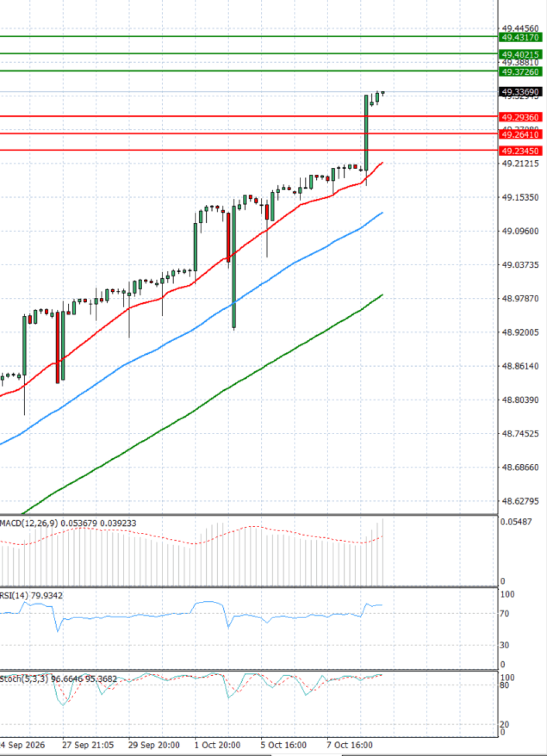Select green resistance label 49.40215
Screen dimensions: 547x756
point(520,55)
